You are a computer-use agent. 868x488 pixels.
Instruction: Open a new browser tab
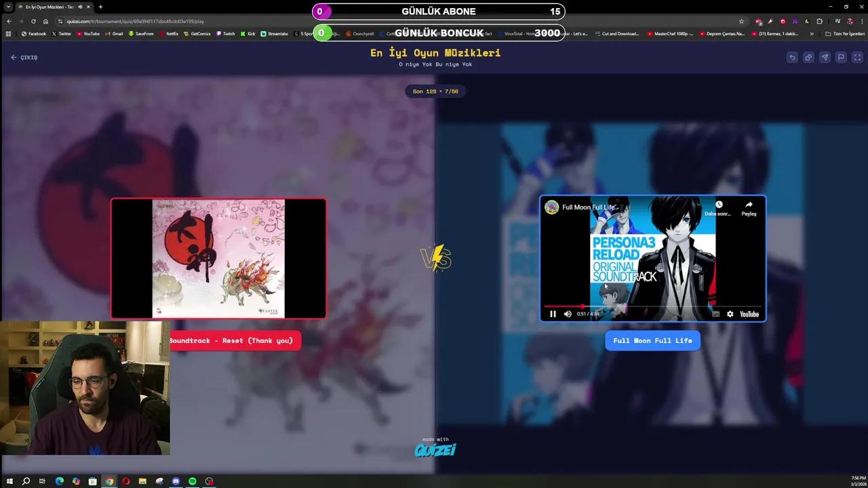click(100, 7)
